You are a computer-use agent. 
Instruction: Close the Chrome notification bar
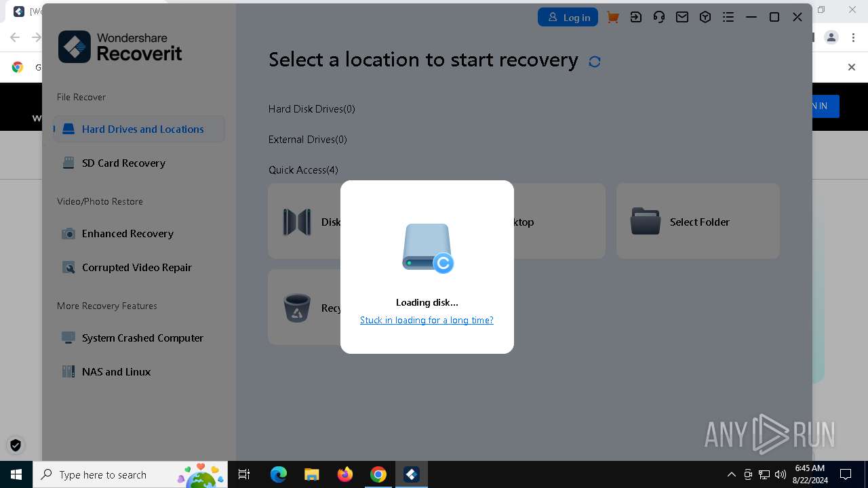click(852, 67)
